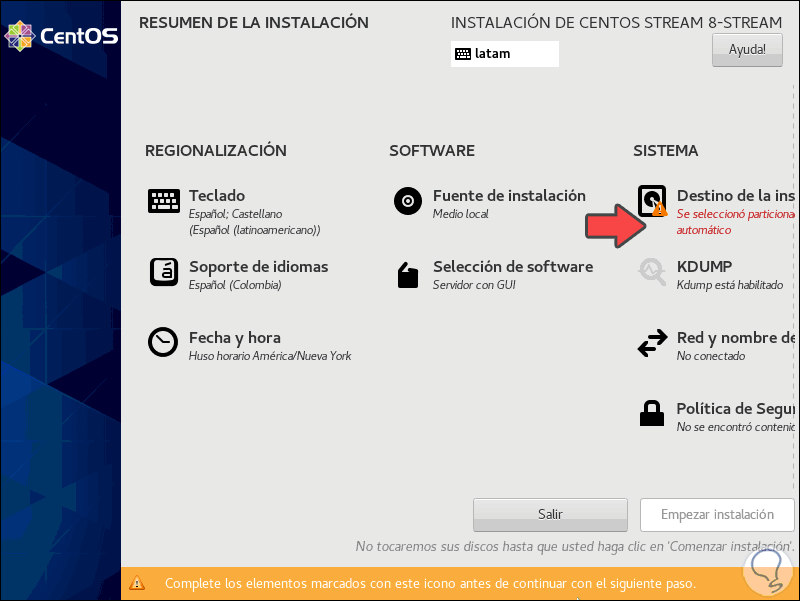This screenshot has height=601, width=800.
Task: Click 'RESUMEN DE LA INSTALACIÓN' title
Action: tap(254, 22)
